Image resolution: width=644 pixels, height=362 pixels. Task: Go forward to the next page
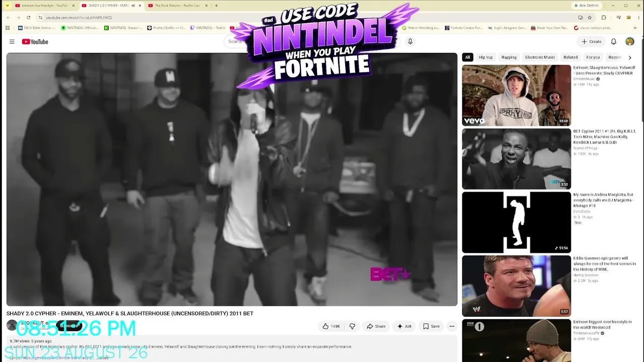(x=18, y=18)
